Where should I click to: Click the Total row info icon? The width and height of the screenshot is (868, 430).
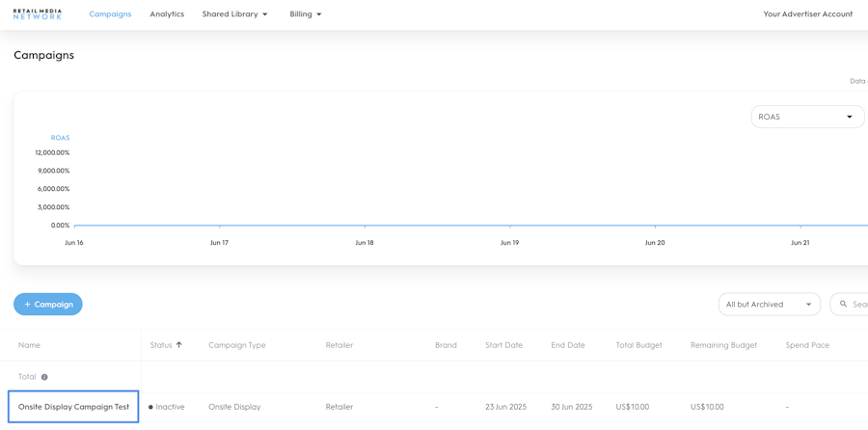pyautogui.click(x=44, y=377)
